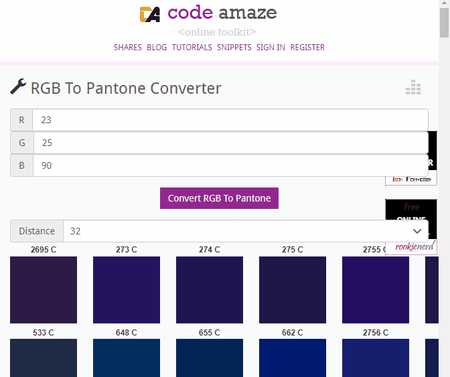
Task: Click the vertical page scrollbar thumb
Action: click(444, 22)
